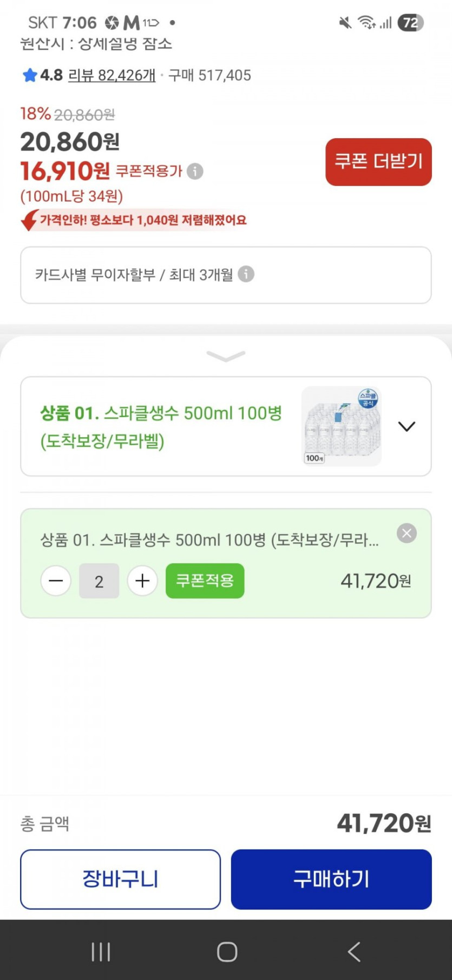Screen dimensions: 452x980
Task: Decrease quantity with the minus button
Action: coord(56,581)
